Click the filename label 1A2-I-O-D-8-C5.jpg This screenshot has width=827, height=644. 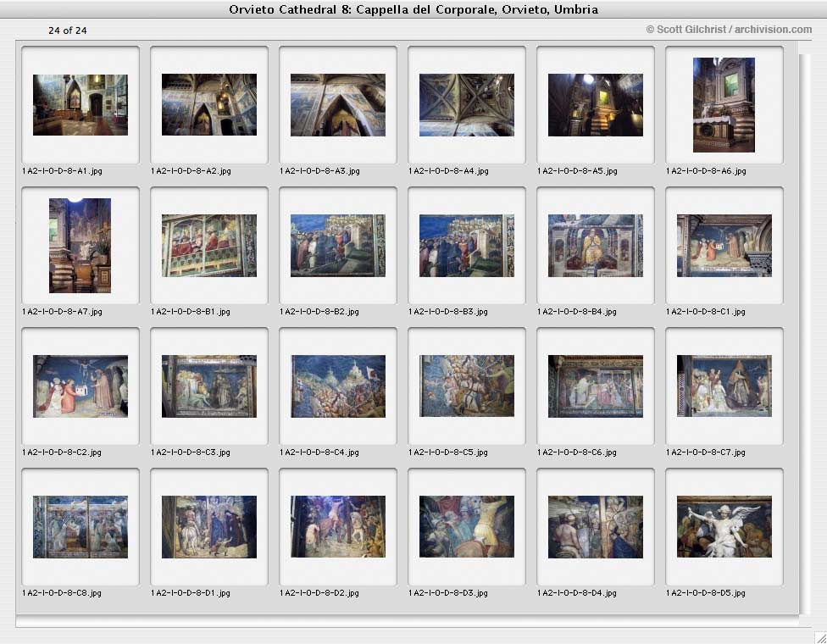click(x=447, y=452)
